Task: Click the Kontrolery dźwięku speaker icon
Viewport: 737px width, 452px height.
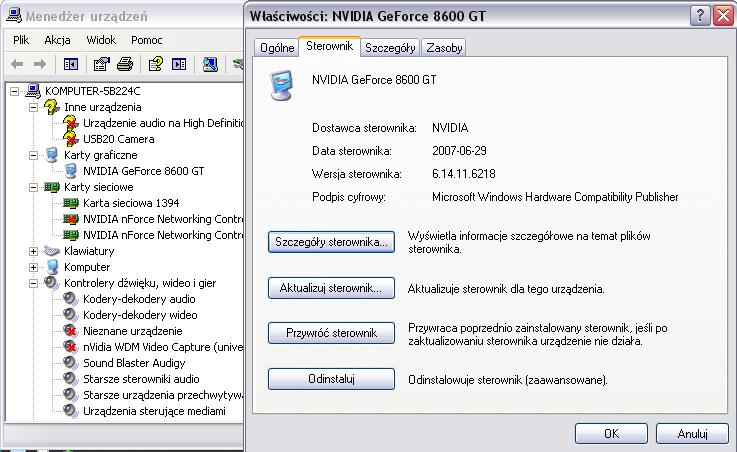Action: [51, 282]
